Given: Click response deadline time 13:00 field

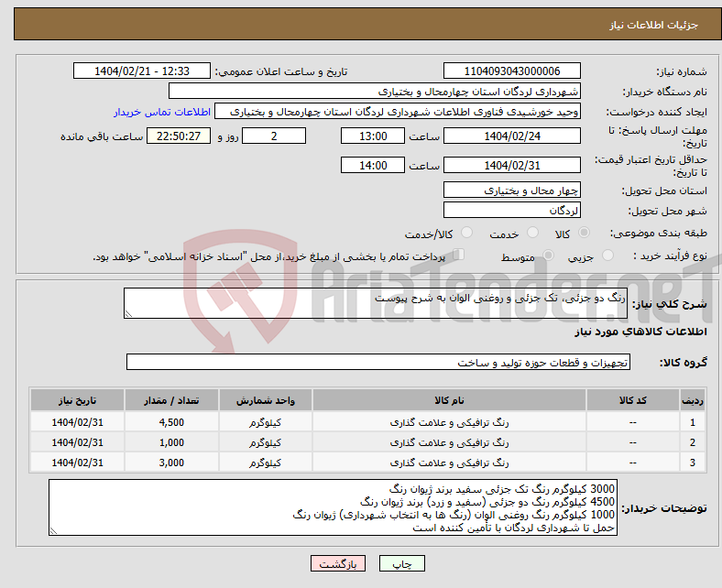Looking at the screenshot, I should point(373,136).
